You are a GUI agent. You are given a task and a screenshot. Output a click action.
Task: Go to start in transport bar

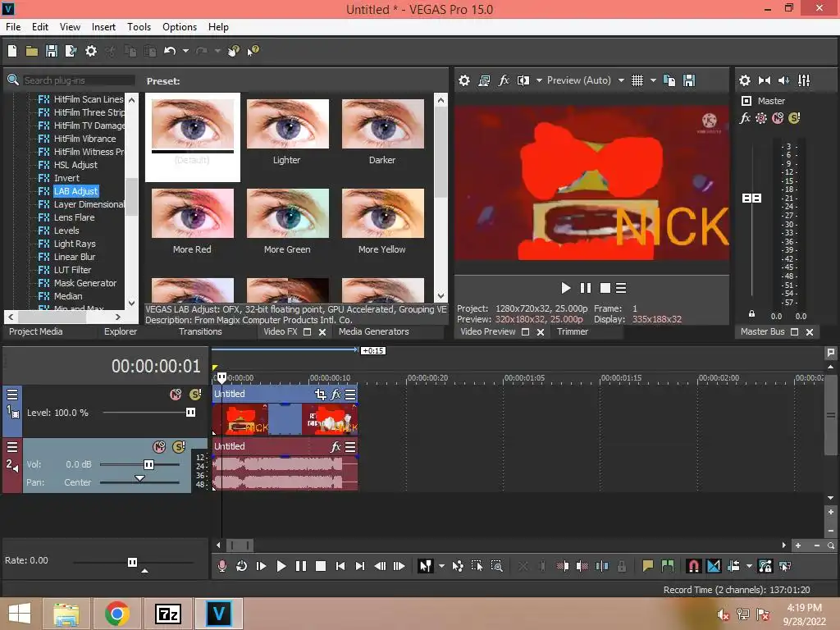[340, 566]
